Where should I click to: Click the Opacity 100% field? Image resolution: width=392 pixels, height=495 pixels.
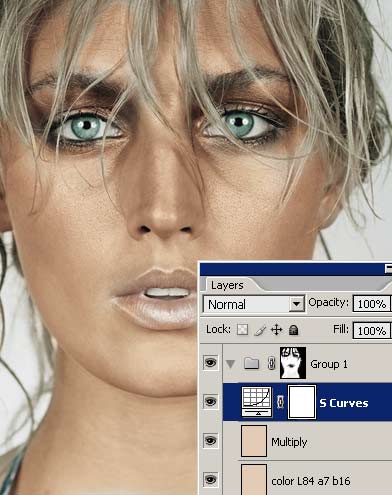click(372, 304)
